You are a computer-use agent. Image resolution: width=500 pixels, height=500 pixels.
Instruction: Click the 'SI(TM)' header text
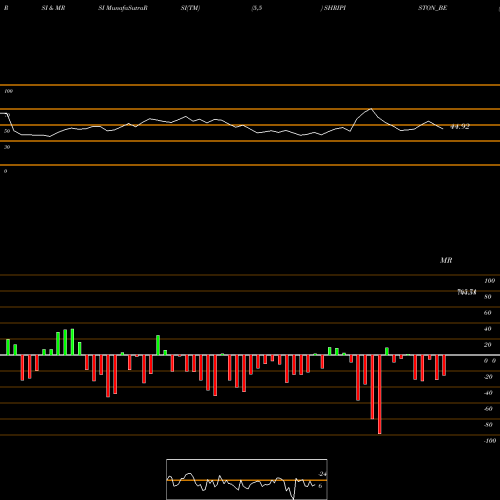(190, 8)
